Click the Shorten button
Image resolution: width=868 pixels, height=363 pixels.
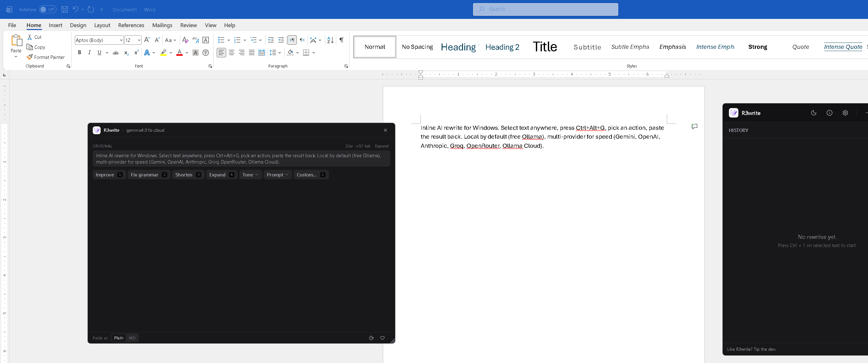[x=188, y=175]
